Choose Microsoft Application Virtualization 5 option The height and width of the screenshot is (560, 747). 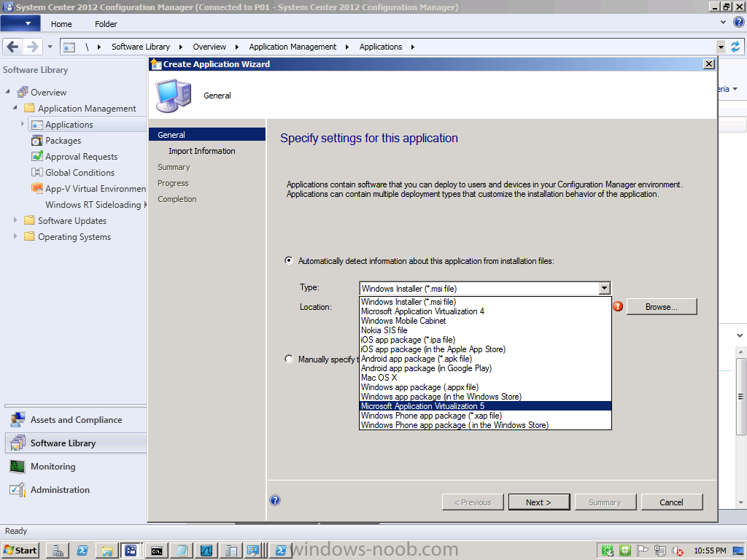tap(485, 406)
